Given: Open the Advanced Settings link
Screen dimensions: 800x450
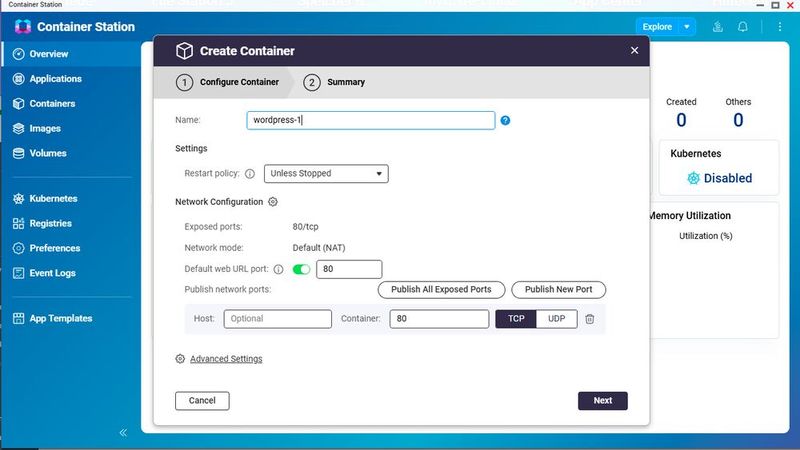Looking at the screenshot, I should click(x=226, y=359).
